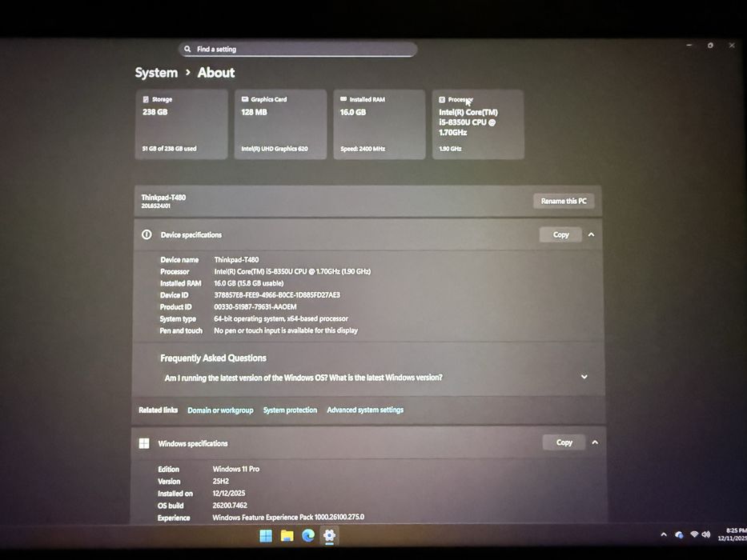Viewport: 747px width, 560px height.
Task: Click the search magnifier icon
Action: click(187, 49)
